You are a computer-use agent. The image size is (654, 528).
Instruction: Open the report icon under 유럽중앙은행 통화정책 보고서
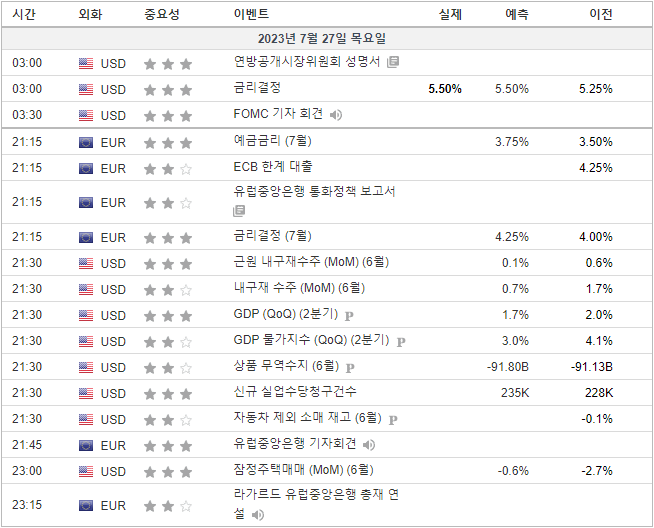point(239,211)
